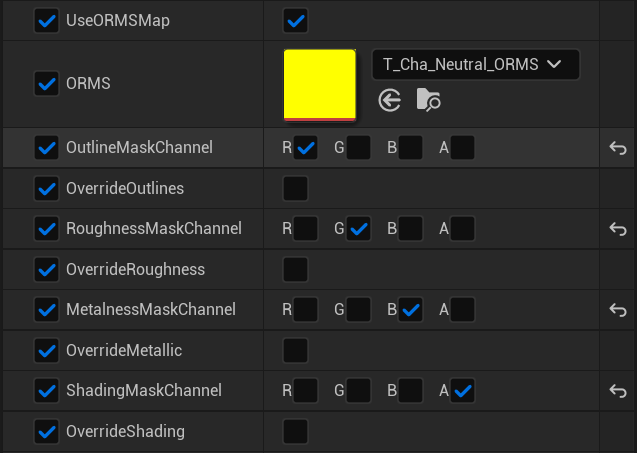This screenshot has width=637, height=453.
Task: Enable the OverrideRoughness value checkbox
Action: [295, 269]
